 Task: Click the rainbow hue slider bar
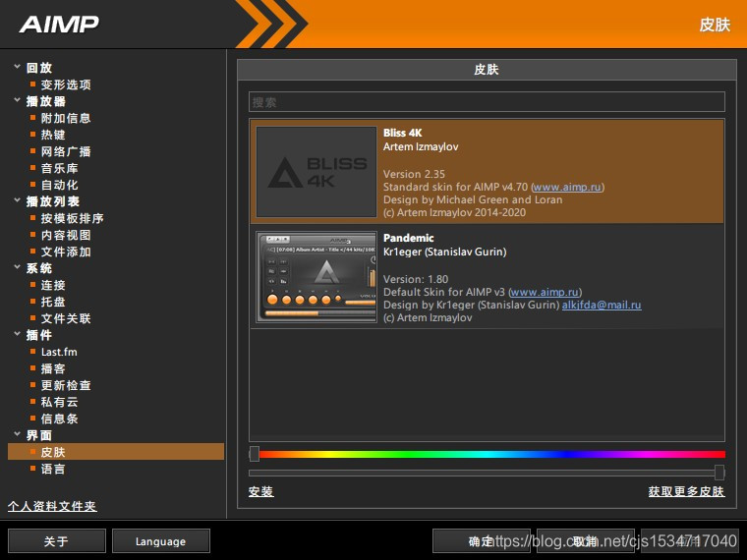492,454
